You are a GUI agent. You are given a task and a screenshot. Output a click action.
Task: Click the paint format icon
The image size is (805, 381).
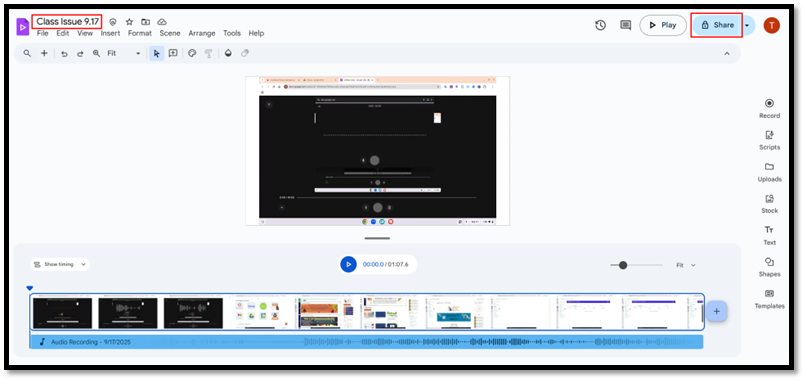tap(208, 53)
